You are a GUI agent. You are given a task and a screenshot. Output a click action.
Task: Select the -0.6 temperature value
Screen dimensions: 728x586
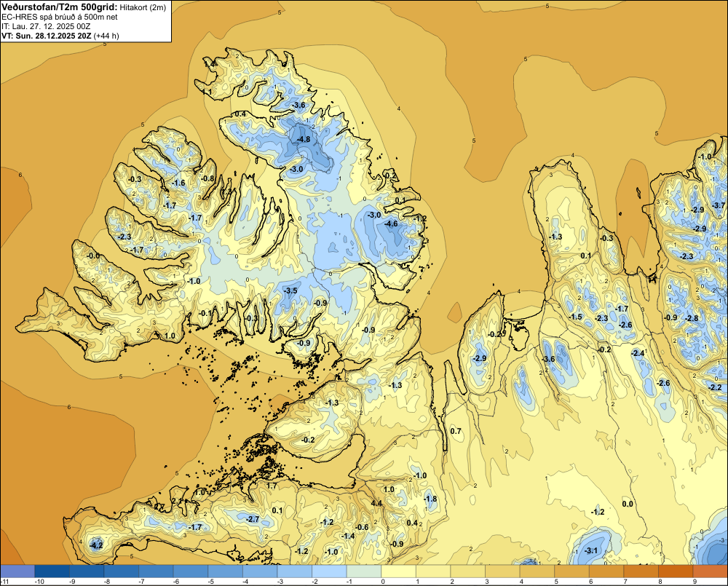tap(362, 527)
